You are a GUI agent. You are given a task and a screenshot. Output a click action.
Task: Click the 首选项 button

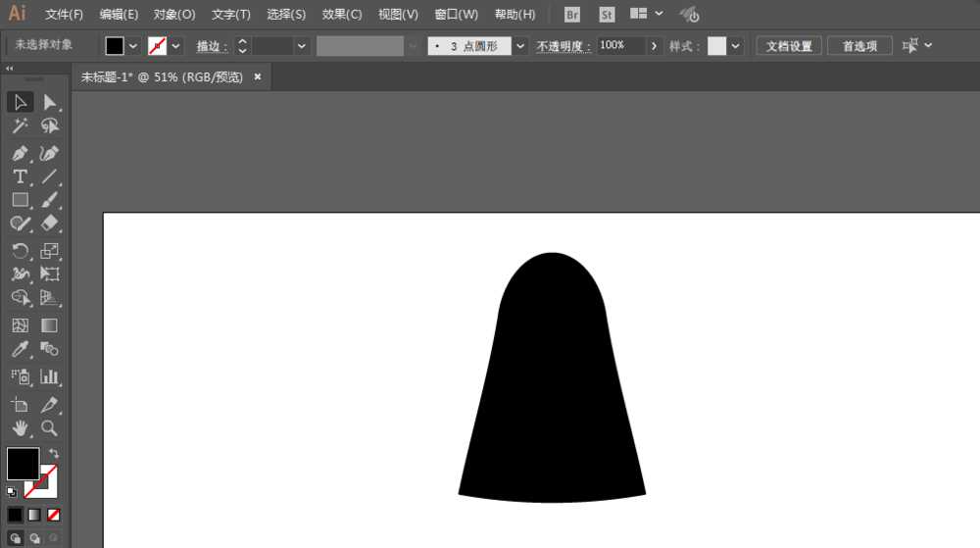pyautogui.click(x=859, y=46)
